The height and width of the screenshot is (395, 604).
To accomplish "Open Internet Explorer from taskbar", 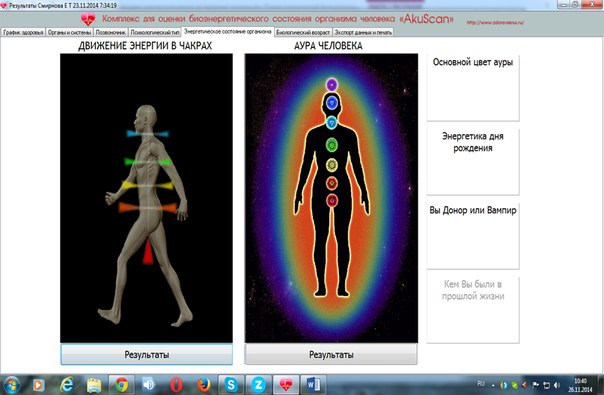I will (x=67, y=385).
